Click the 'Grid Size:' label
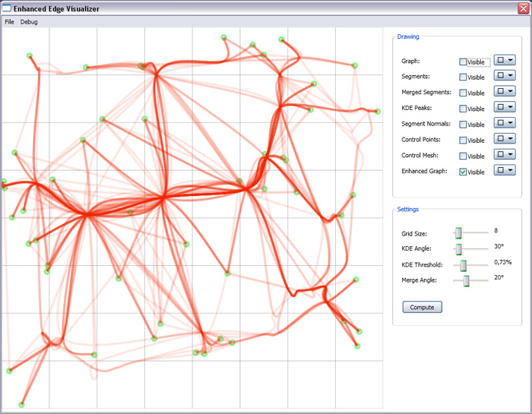Image resolution: width=532 pixels, height=414 pixels. [414, 234]
